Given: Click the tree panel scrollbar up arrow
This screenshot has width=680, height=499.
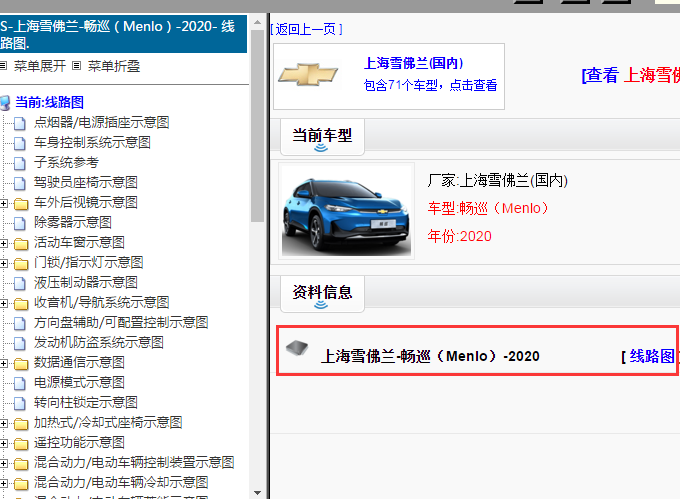Looking at the screenshot, I should (257, 22).
